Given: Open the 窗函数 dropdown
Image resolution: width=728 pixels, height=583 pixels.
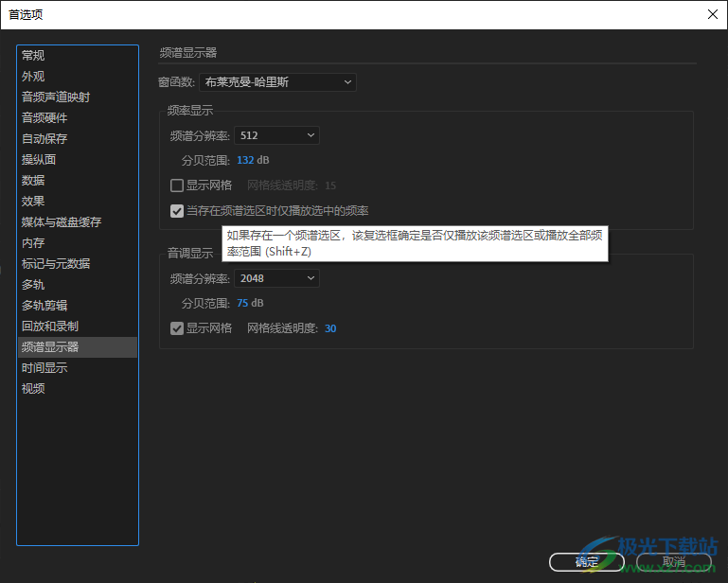Looking at the screenshot, I should point(277,82).
